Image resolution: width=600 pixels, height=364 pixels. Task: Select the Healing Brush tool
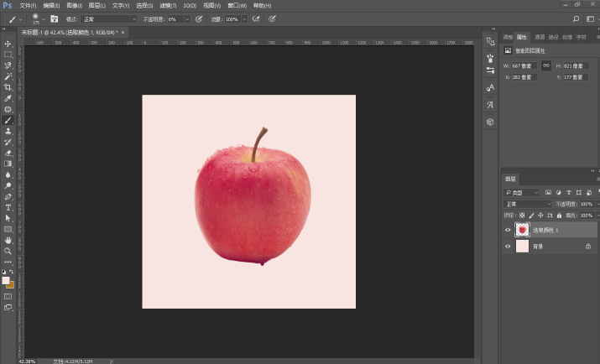pyautogui.click(x=8, y=109)
